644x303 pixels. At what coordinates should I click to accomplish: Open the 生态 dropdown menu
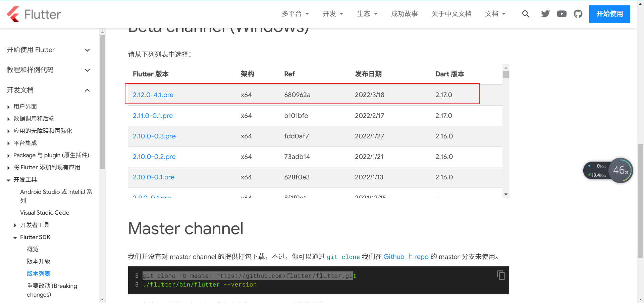[x=367, y=14]
